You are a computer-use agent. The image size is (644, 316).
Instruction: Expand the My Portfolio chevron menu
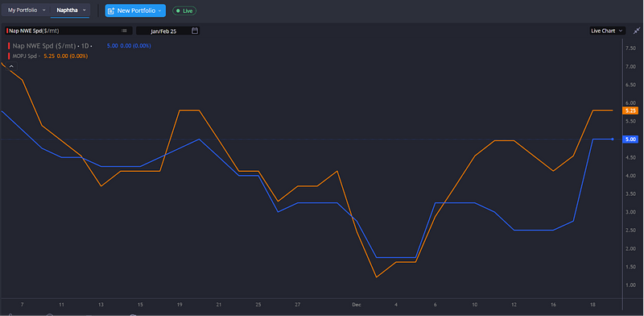click(44, 10)
